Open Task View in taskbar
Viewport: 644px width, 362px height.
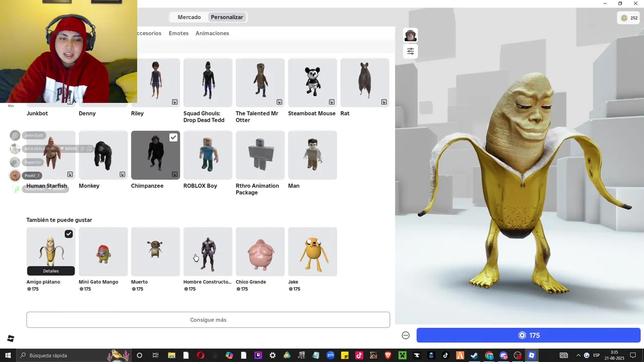point(155,355)
